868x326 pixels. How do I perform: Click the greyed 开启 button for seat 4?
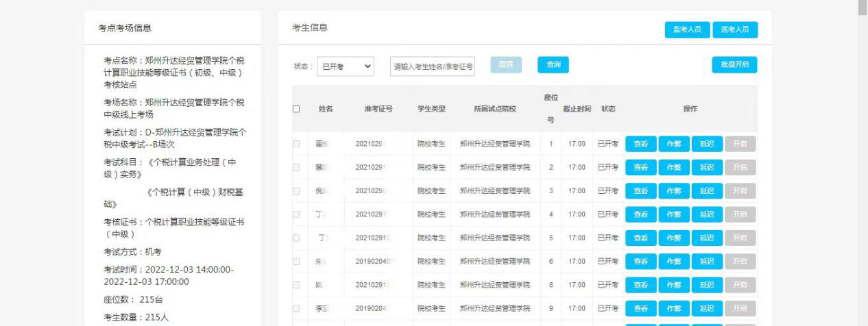click(740, 214)
